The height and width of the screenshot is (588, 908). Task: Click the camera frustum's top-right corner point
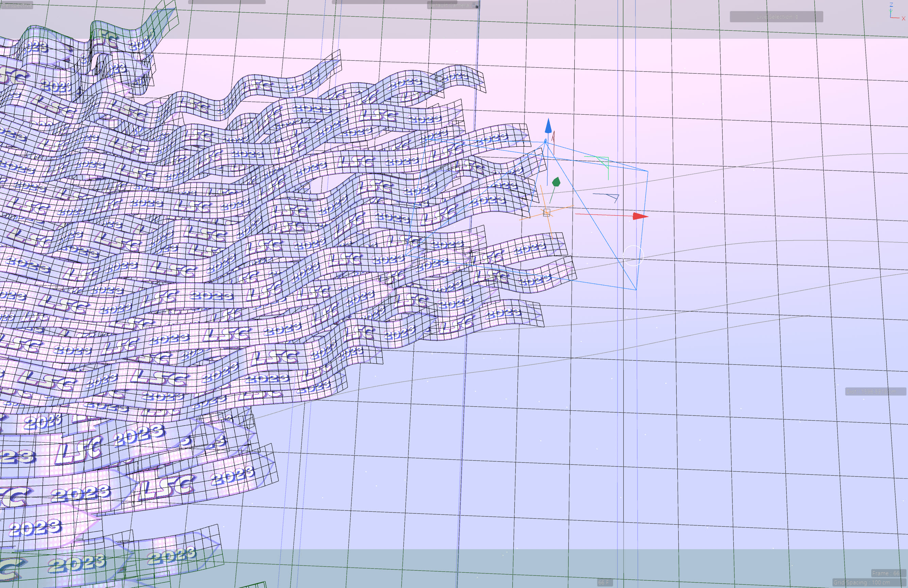tap(648, 172)
